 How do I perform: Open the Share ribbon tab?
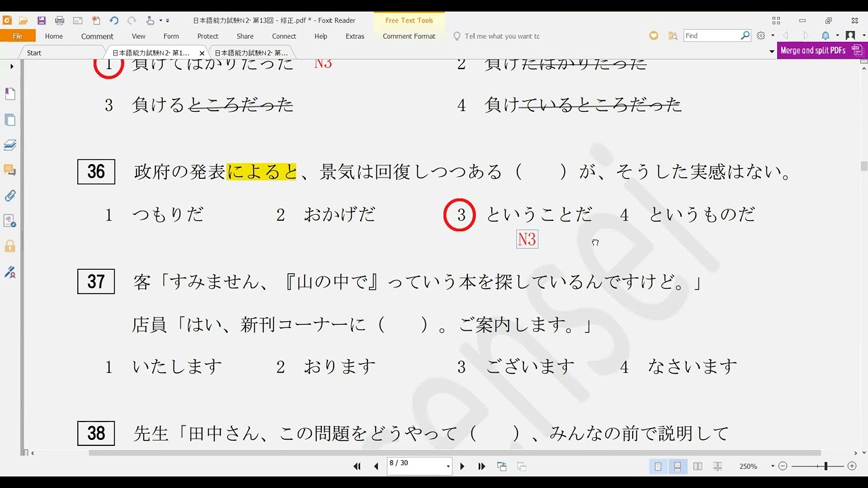(x=245, y=37)
